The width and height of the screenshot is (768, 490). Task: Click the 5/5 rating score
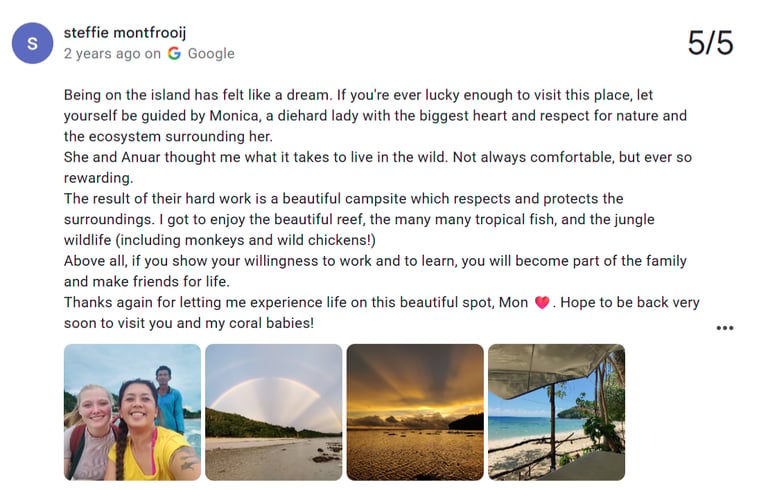(710, 43)
